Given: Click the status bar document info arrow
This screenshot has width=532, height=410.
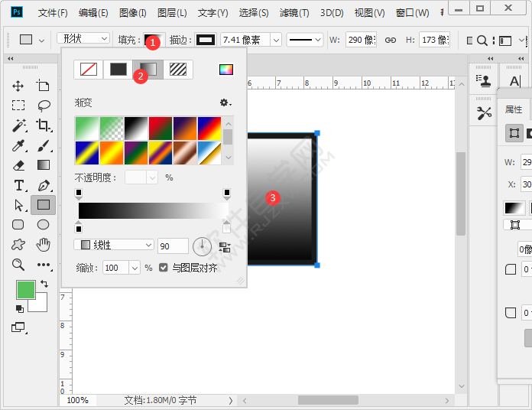Looking at the screenshot, I should click(231, 401).
